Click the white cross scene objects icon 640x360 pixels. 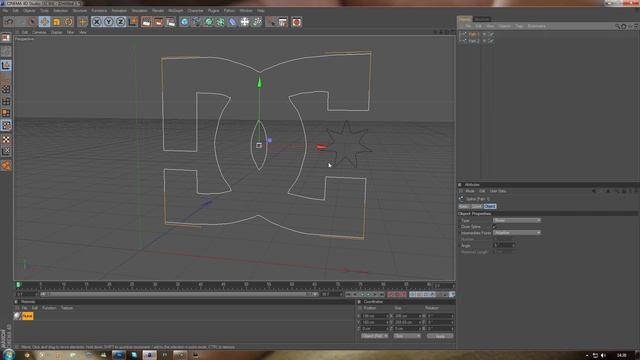244,22
